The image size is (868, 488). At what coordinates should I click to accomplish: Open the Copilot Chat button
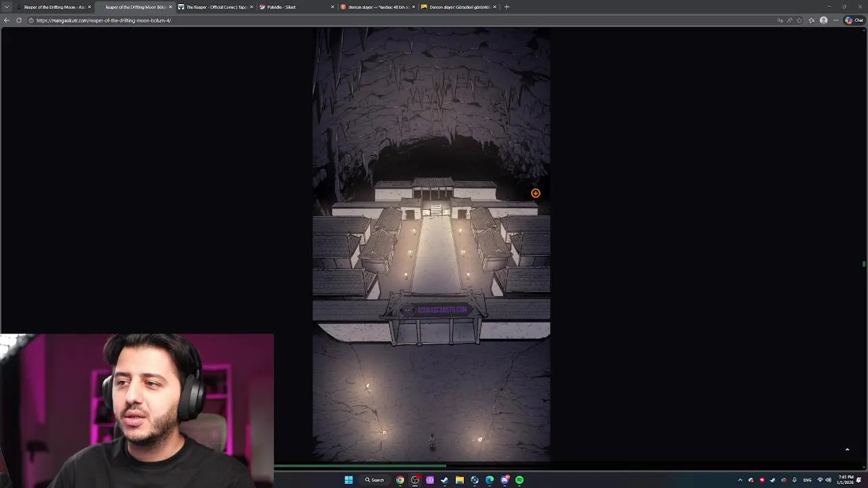click(853, 20)
